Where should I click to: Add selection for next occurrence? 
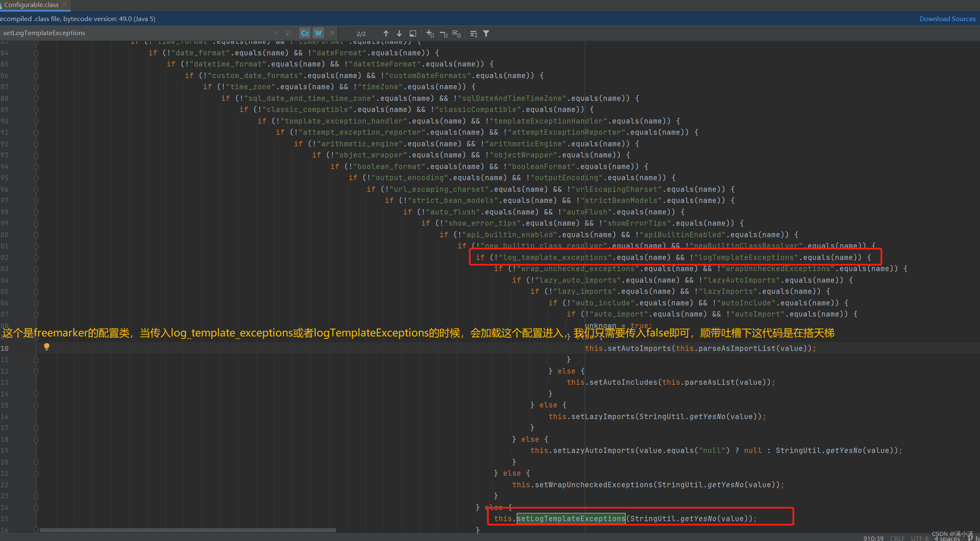point(430,33)
